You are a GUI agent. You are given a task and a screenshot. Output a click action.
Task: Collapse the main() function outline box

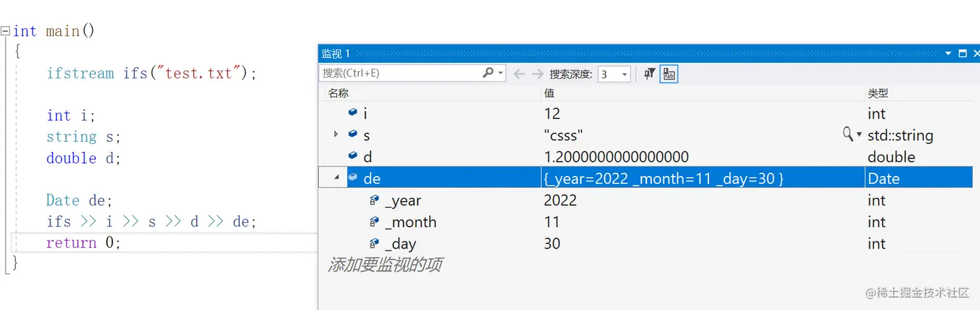click(x=5, y=31)
